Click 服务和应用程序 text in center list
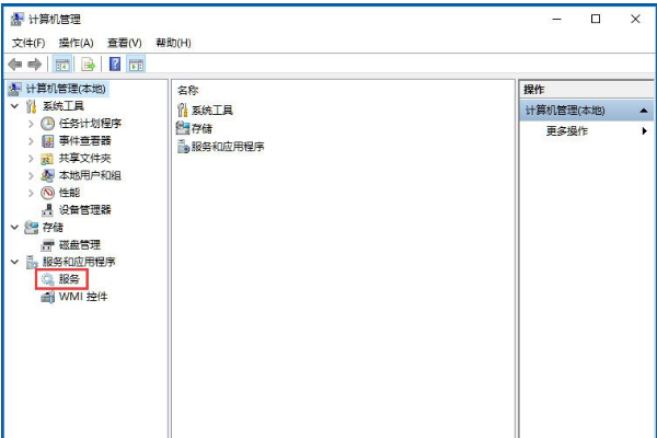 click(228, 146)
